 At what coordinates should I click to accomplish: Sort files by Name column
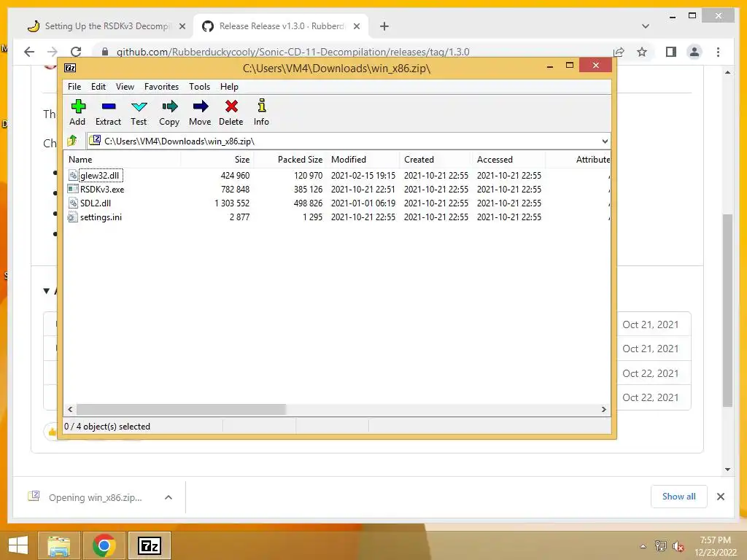[122, 160]
